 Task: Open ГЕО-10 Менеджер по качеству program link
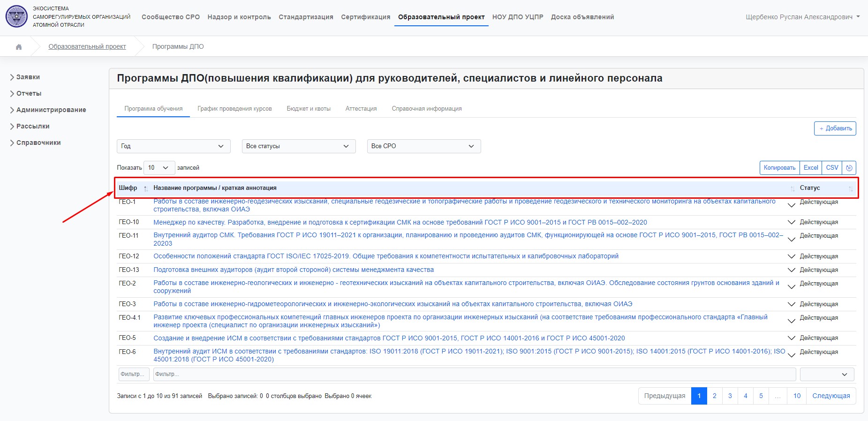tap(400, 223)
